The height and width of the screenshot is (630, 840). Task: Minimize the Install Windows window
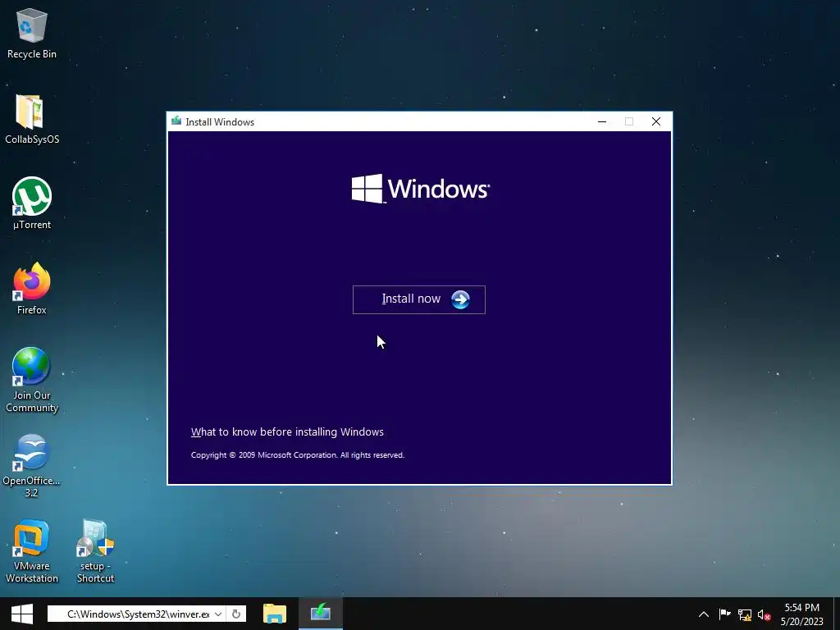(602, 121)
